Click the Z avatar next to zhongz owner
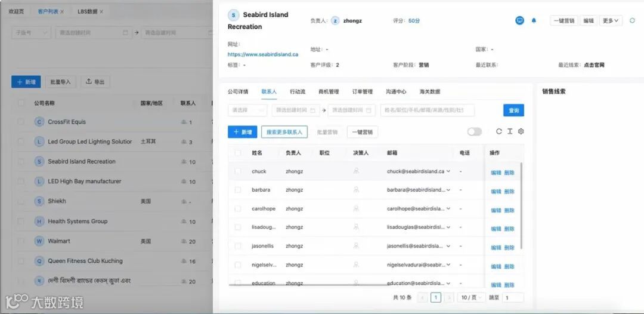 click(x=335, y=20)
